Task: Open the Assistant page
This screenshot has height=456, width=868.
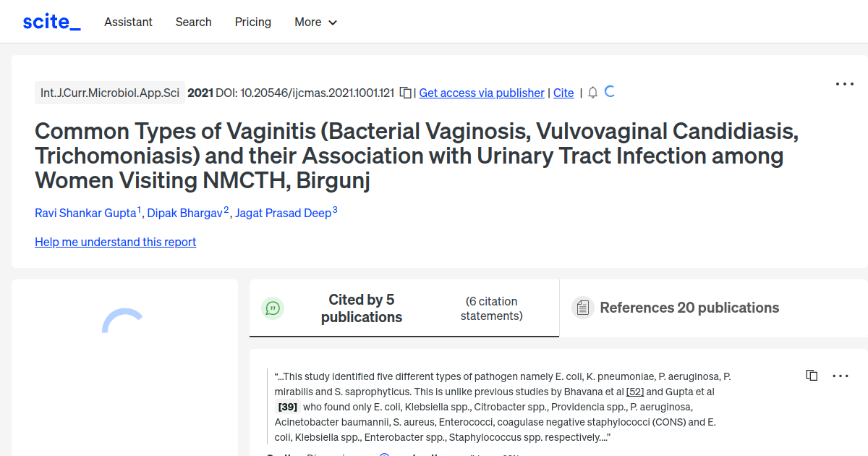Action: 128,22
